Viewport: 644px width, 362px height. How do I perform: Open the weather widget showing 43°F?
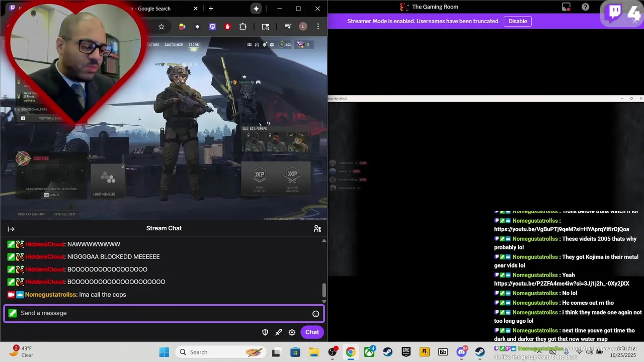tap(23, 351)
